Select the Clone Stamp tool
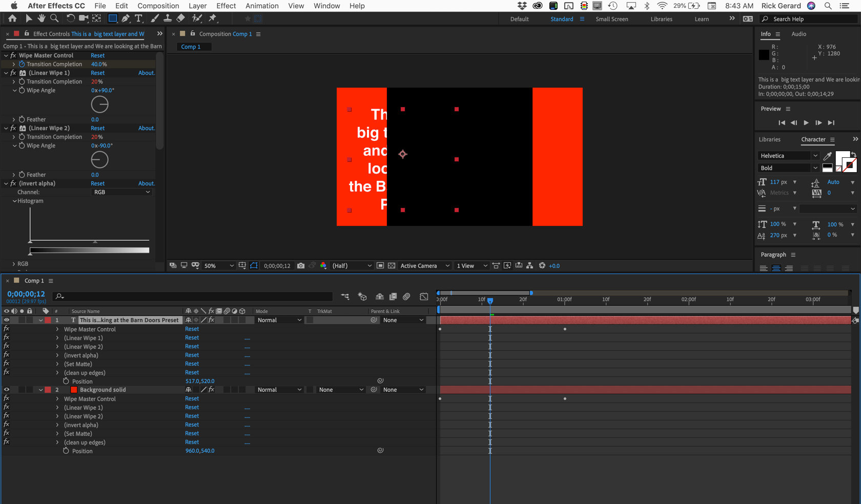Image resolution: width=861 pixels, height=504 pixels. coord(167,18)
